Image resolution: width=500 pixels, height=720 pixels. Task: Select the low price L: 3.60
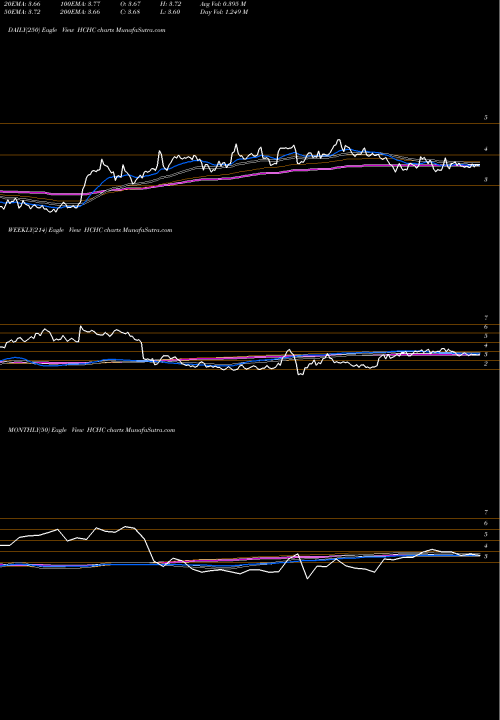[x=170, y=12]
